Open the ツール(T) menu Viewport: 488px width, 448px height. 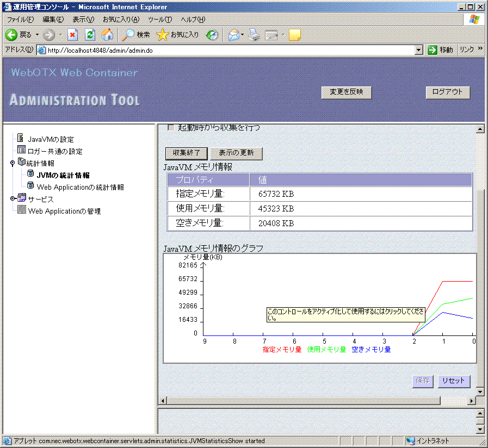[159, 20]
